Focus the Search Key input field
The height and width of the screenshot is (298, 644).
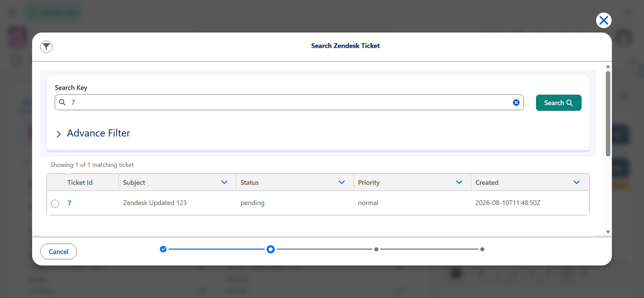tap(289, 102)
